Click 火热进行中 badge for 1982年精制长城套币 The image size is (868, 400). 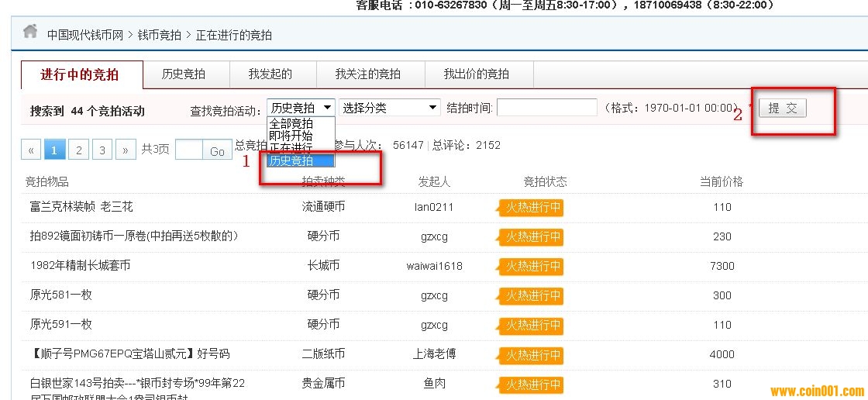pyautogui.click(x=530, y=267)
